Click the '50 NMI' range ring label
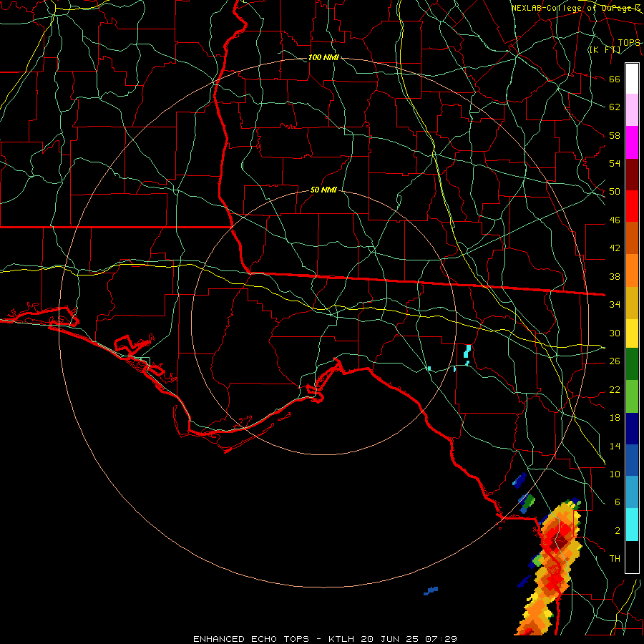The image size is (644, 644). 323,190
